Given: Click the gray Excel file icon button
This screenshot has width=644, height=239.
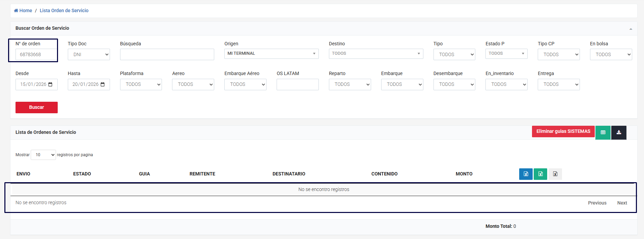Looking at the screenshot, I should click(555, 174).
